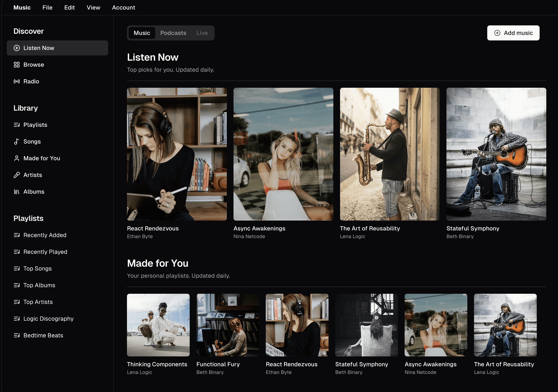The height and width of the screenshot is (392, 558).
Task: Open the Account menu
Action: [123, 8]
